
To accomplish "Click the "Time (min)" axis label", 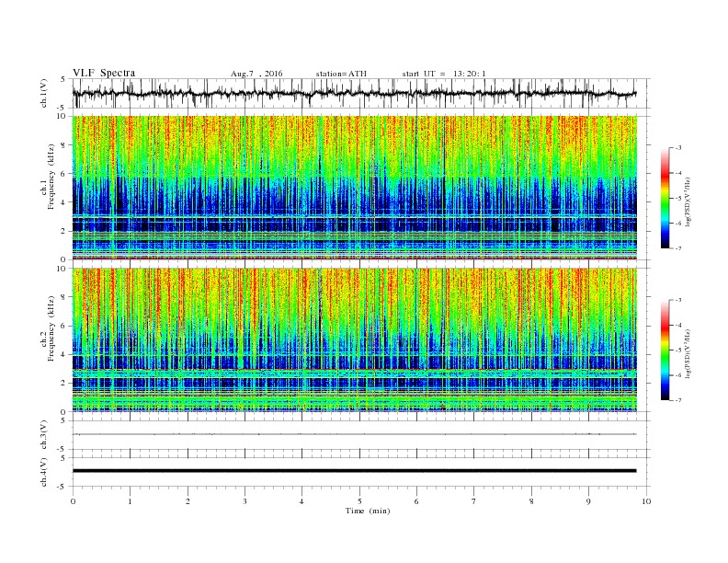I will pyautogui.click(x=368, y=511).
